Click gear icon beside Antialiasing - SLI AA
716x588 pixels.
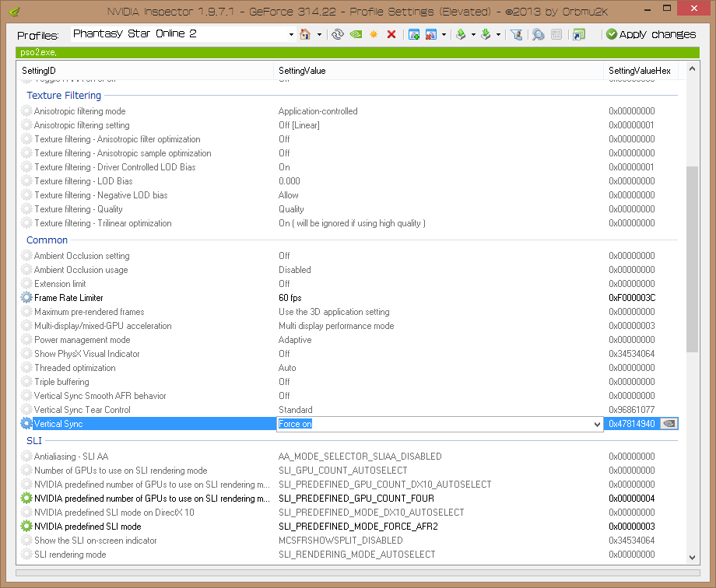click(26, 457)
